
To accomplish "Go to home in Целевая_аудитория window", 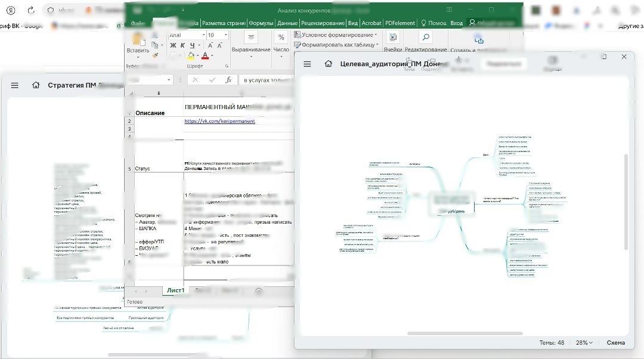I will pos(328,64).
